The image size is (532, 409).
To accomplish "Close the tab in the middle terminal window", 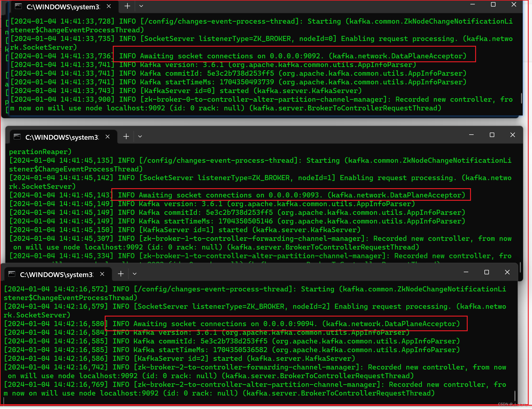I will 107,137.
